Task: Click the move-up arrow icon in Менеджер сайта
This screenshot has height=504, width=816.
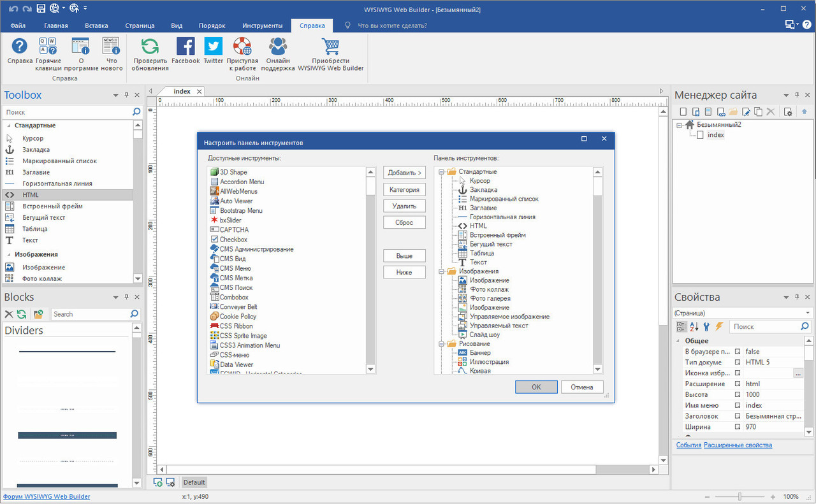Action: click(805, 112)
